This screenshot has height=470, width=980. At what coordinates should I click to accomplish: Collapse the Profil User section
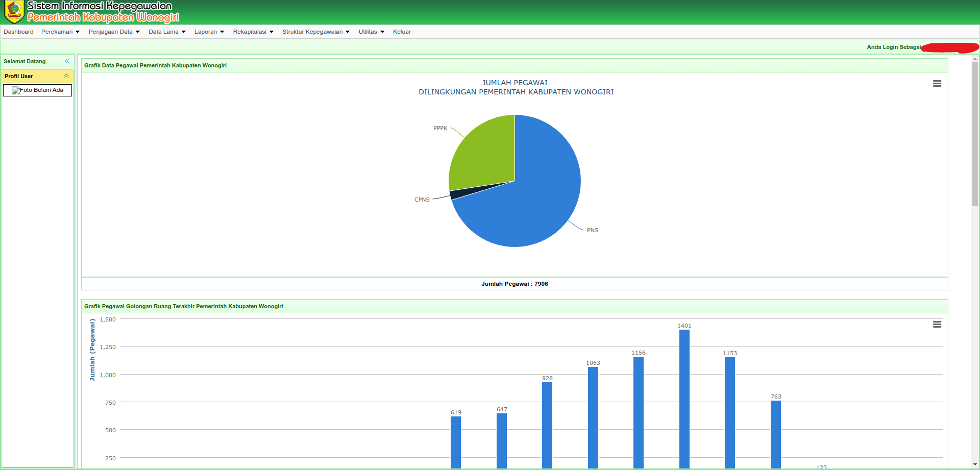(x=66, y=76)
